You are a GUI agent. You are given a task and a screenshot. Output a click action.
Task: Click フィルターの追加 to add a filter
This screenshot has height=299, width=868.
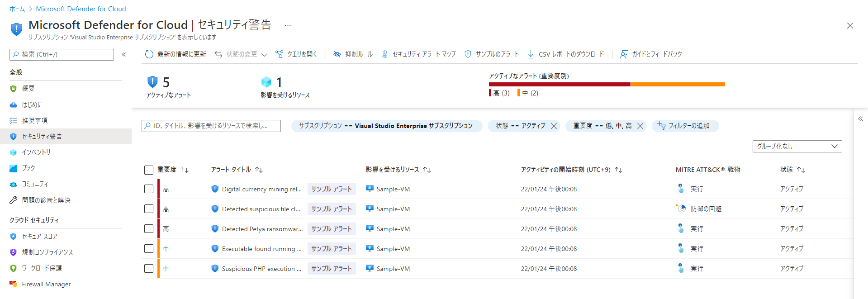(x=685, y=126)
